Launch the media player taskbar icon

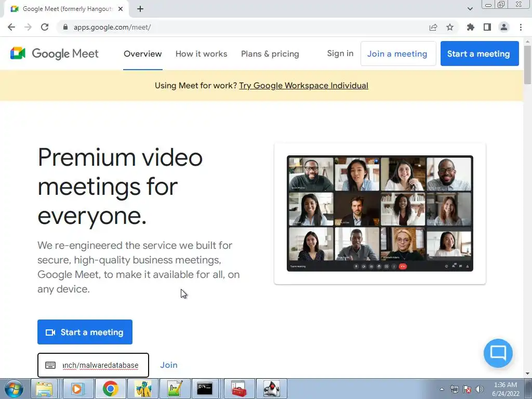coord(77,389)
